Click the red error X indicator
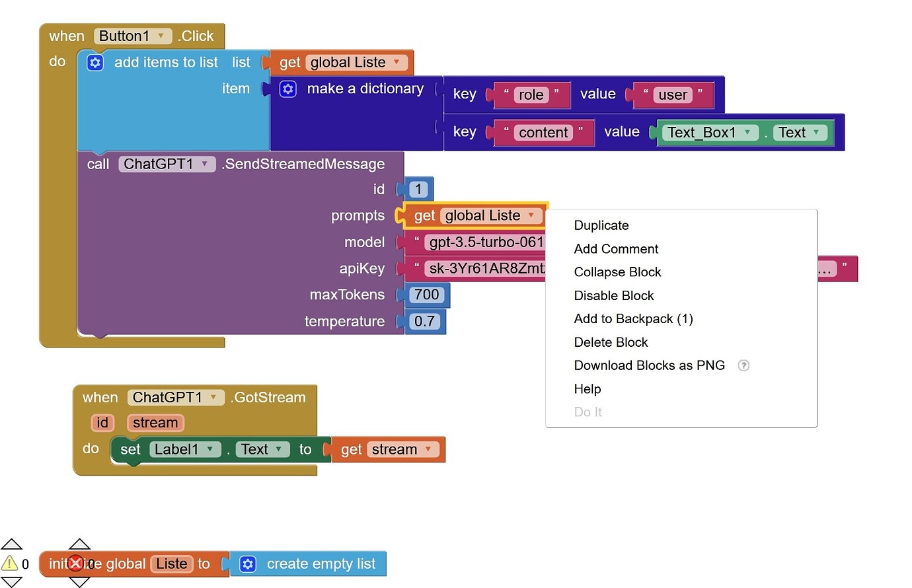This screenshot has height=588, width=912. pyautogui.click(x=76, y=564)
